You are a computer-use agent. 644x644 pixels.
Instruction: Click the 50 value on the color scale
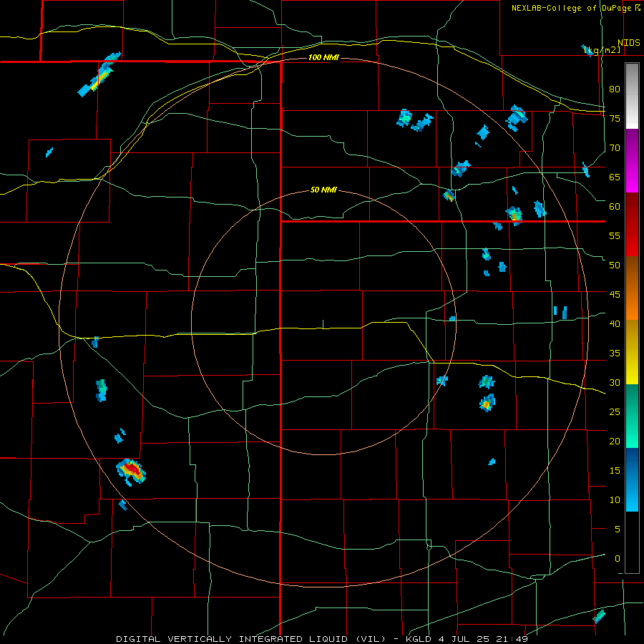pyautogui.click(x=615, y=265)
